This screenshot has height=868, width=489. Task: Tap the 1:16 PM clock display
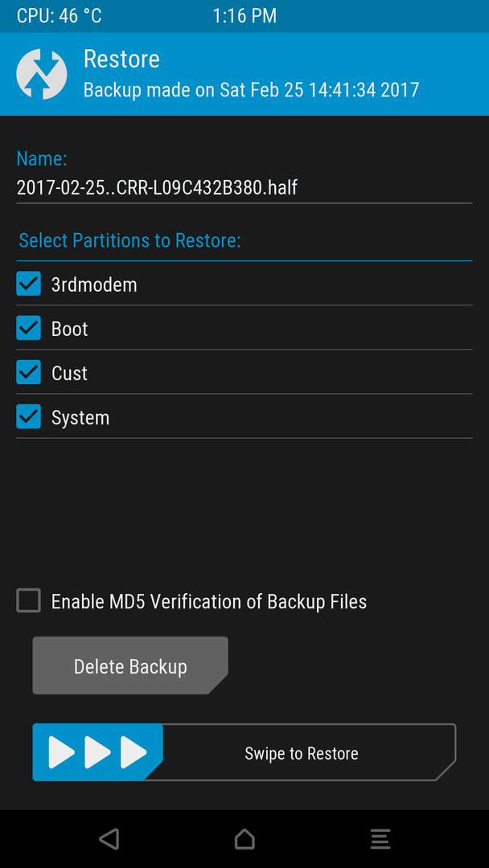pyautogui.click(x=244, y=16)
